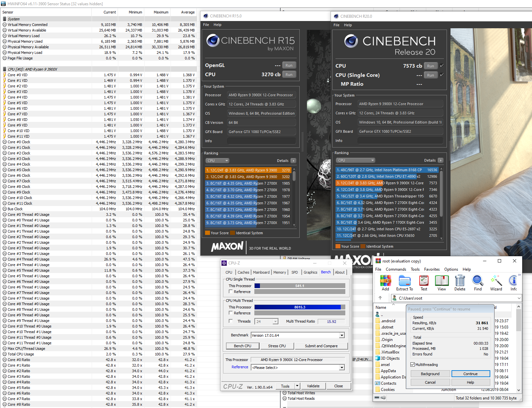Toggle the CPU test checkbox in Cinebench R20
The height and width of the screenshot is (408, 532).
[x=442, y=66]
